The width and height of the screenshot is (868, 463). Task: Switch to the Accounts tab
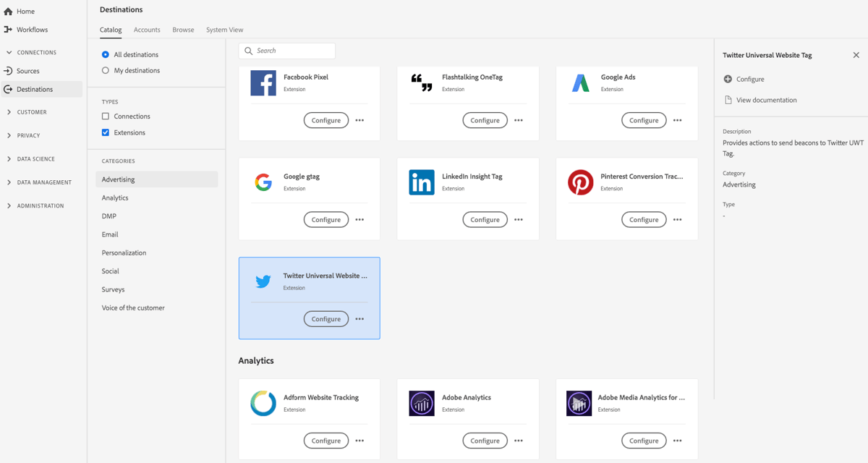tap(147, 30)
